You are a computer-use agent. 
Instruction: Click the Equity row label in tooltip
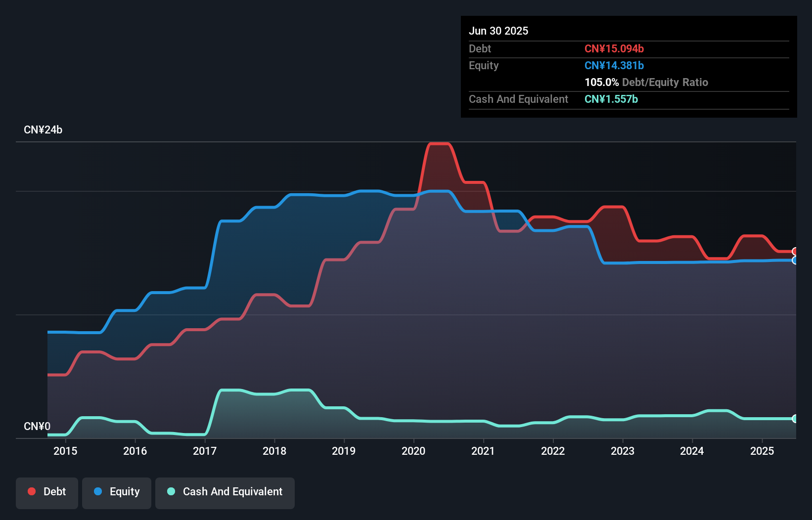click(484, 65)
